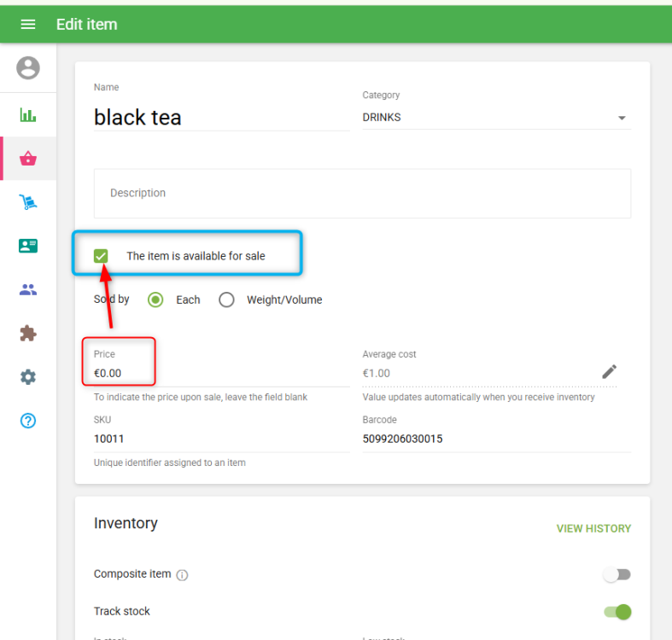This screenshot has width=672, height=640.
Task: Click the Composite item info icon
Action: tap(182, 575)
